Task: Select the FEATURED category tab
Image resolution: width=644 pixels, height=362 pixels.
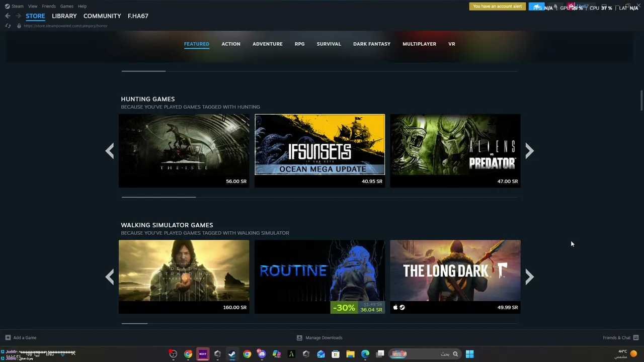Action: pos(197,44)
